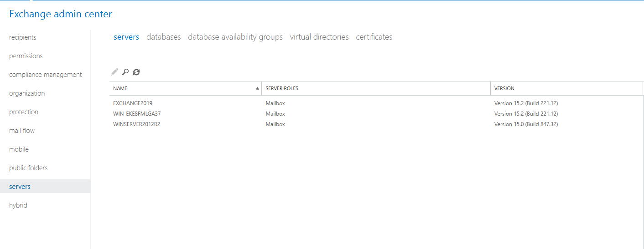This screenshot has width=644, height=249.
Task: Click the NAME column sort arrow
Action: 257,88
